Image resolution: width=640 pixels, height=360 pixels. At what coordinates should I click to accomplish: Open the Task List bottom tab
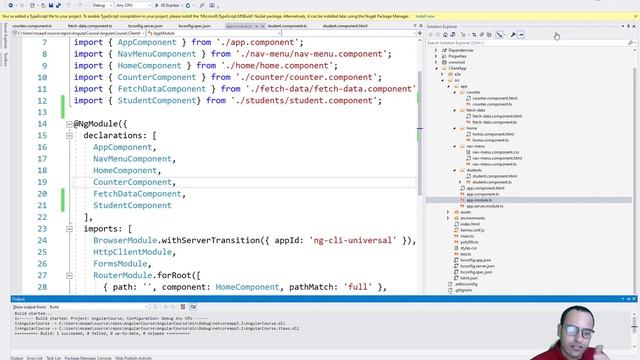click(53, 358)
